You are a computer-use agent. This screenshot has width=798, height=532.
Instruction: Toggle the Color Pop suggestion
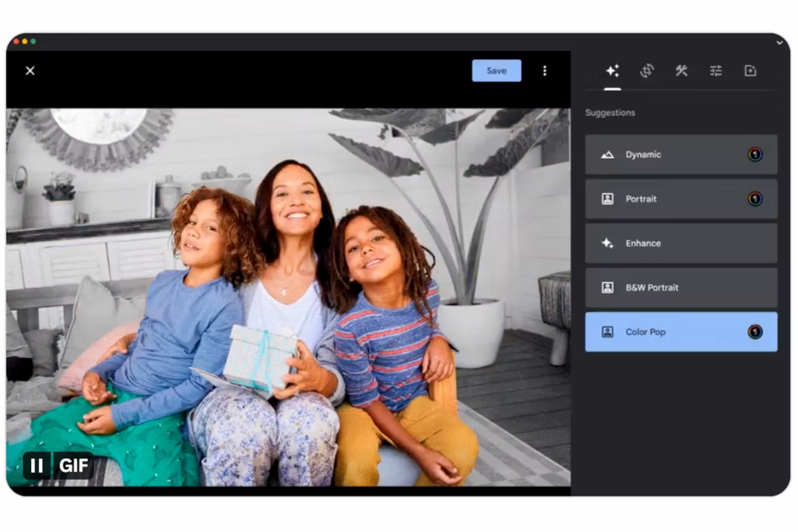pos(681,332)
